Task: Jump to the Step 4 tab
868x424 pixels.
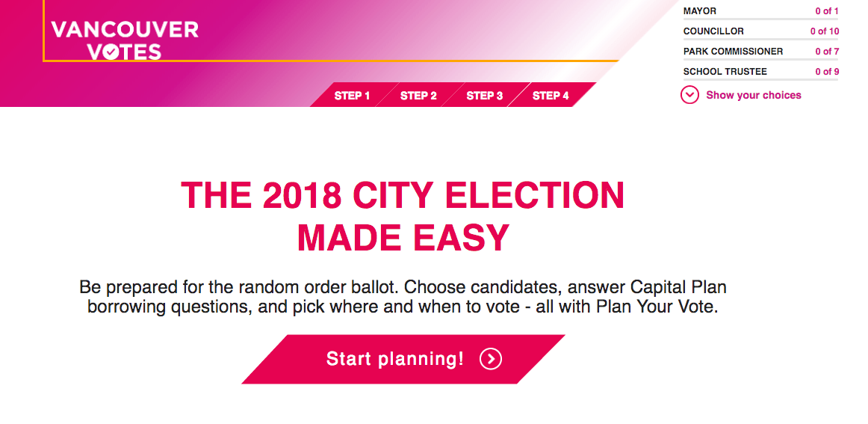Action: (551, 95)
